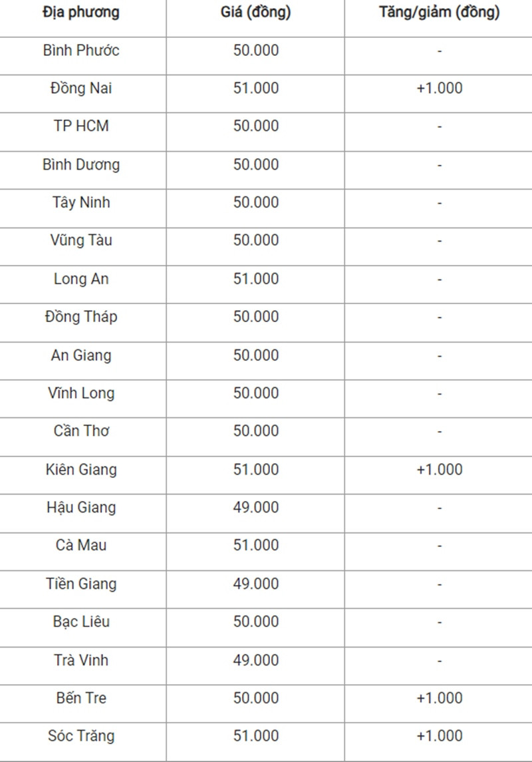The height and width of the screenshot is (762, 532).
Task: Click the +1.000 change for Đồng Nai
Action: 440,88
